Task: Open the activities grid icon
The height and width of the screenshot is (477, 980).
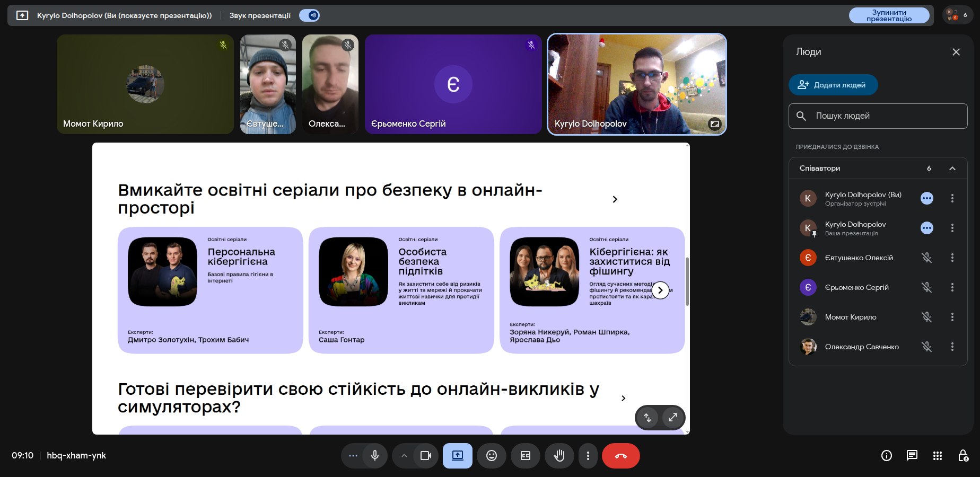Action: click(938, 456)
